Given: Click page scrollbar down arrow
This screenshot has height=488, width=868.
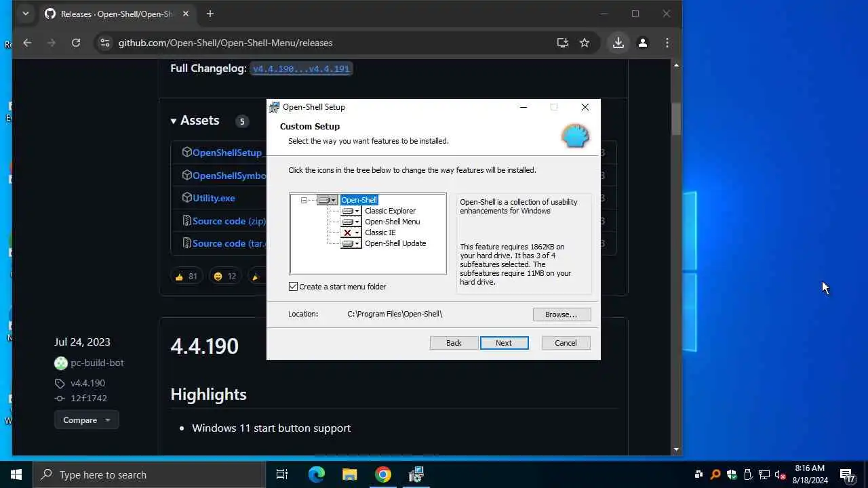Looking at the screenshot, I should [676, 449].
